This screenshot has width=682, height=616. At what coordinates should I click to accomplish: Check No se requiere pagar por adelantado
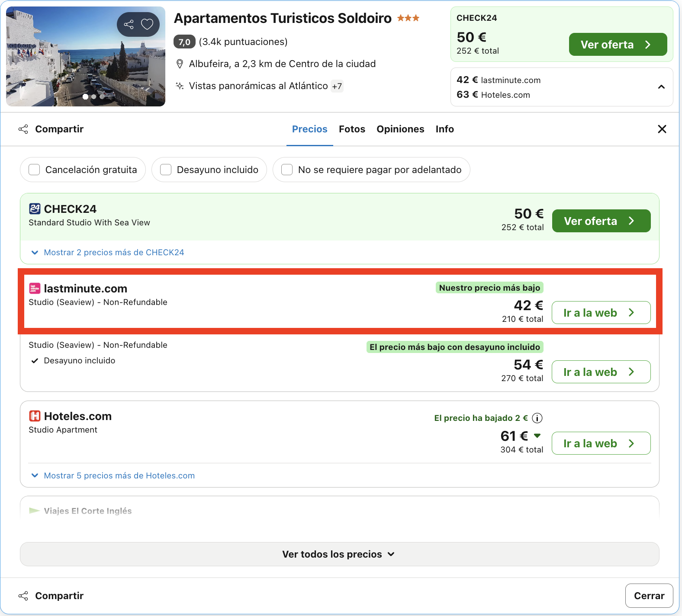coord(287,170)
